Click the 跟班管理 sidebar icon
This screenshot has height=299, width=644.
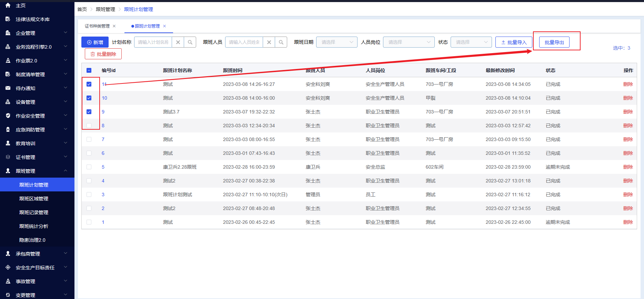tap(8, 171)
